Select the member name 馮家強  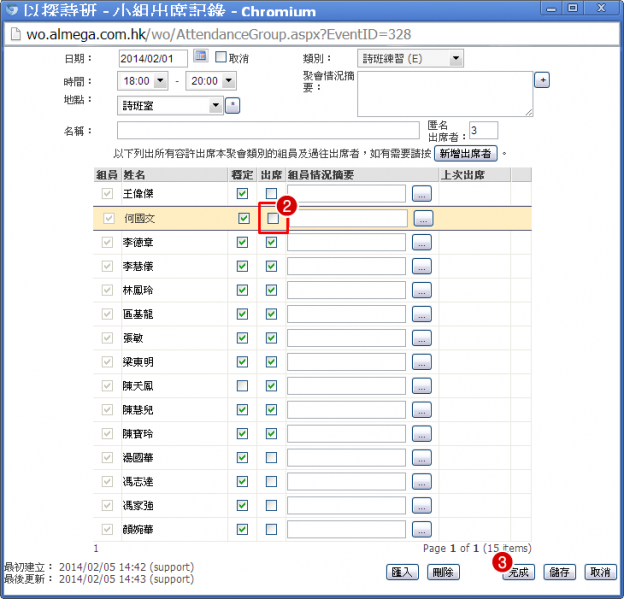[138, 505]
